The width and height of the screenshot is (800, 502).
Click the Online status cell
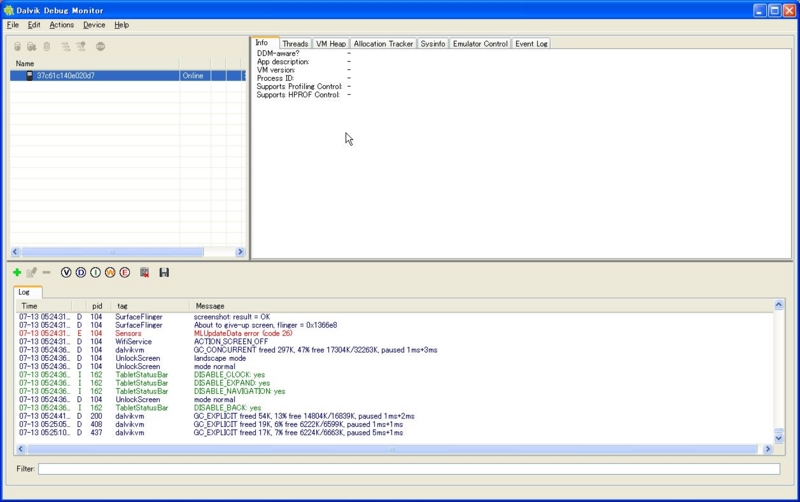pos(194,76)
